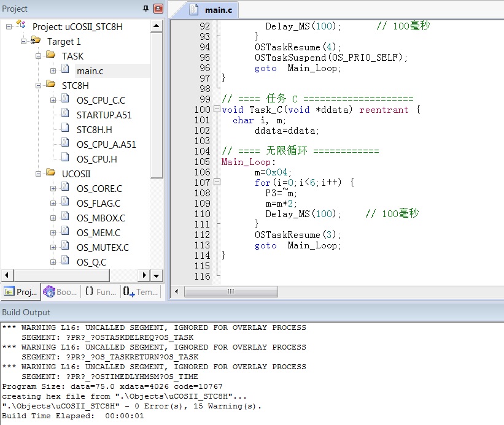
Task: Open the Books tab
Action: click(60, 292)
